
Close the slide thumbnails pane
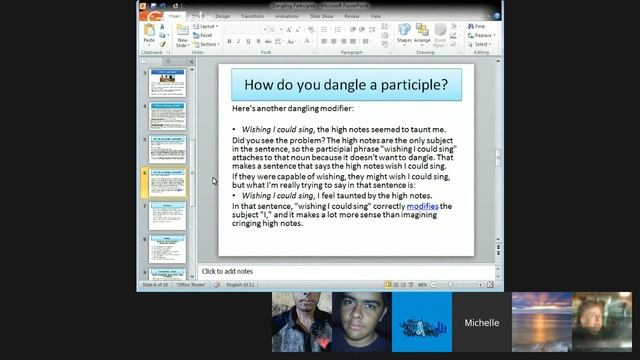pyautogui.click(x=191, y=61)
